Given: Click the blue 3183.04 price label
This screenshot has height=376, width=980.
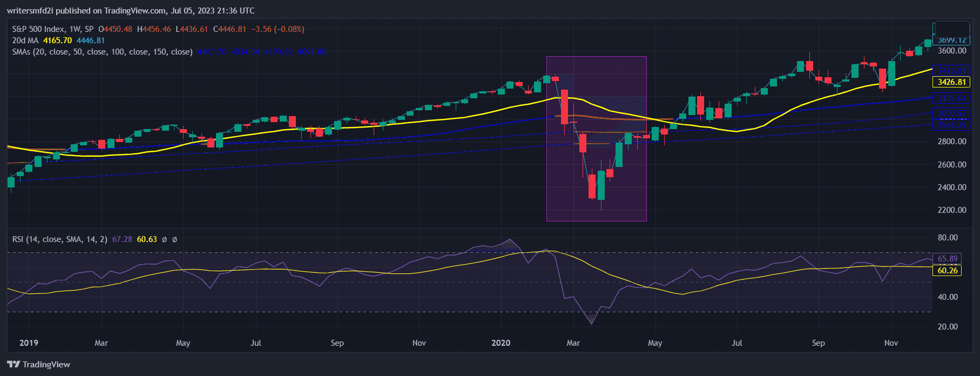Looking at the screenshot, I should pos(951,98).
